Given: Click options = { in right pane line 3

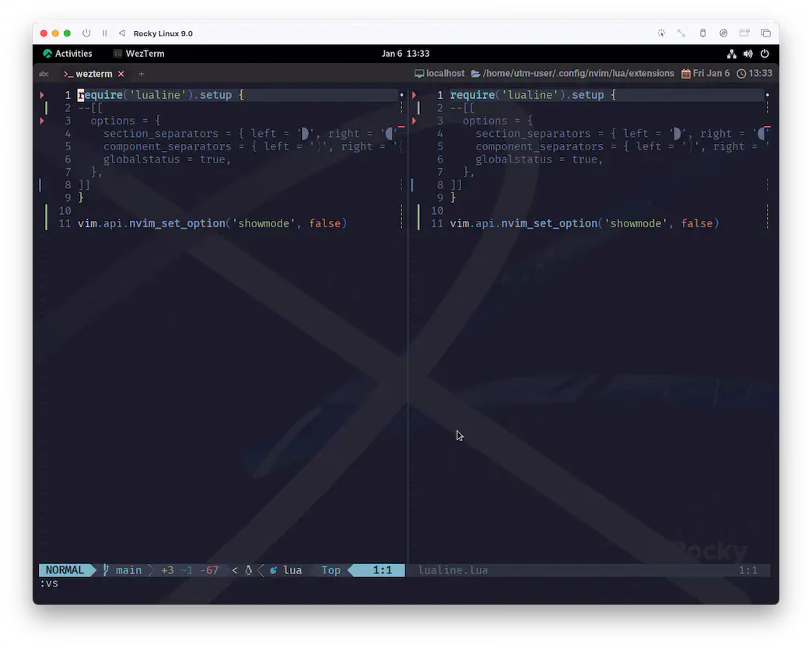Looking at the screenshot, I should click(497, 121).
